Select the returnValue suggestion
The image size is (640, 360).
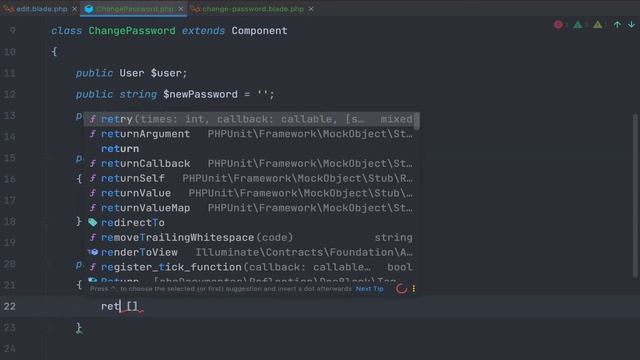[x=250, y=193]
